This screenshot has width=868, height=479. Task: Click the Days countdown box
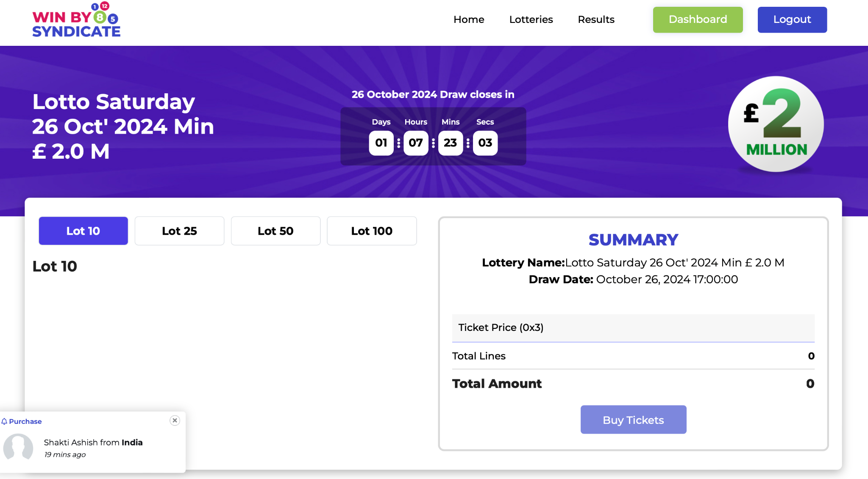point(381,143)
